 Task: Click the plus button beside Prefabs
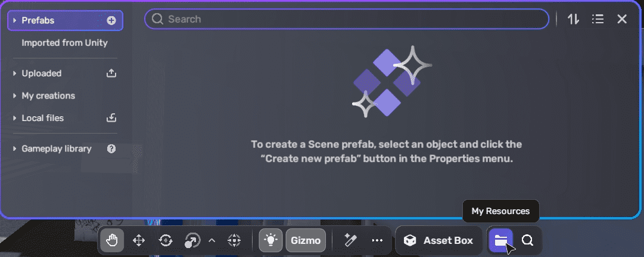click(111, 20)
